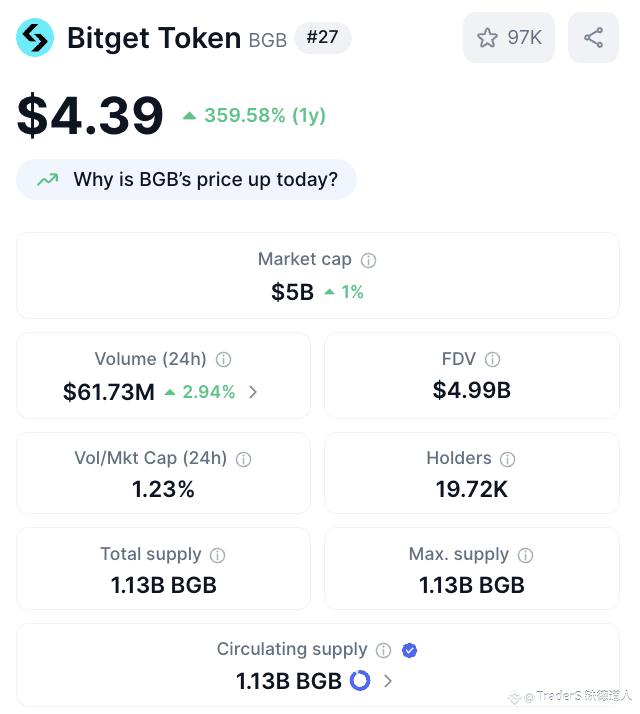Click the Vol/Mkt Cap info icon

243,459
